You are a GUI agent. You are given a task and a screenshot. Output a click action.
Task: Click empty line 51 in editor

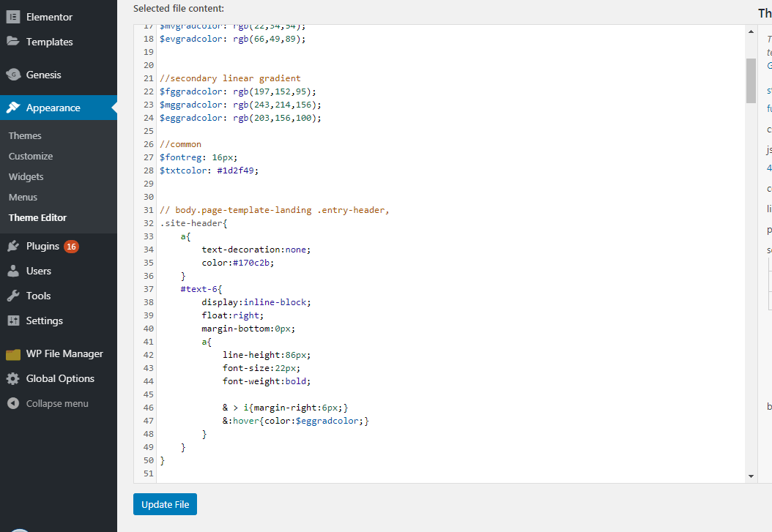click(449, 473)
